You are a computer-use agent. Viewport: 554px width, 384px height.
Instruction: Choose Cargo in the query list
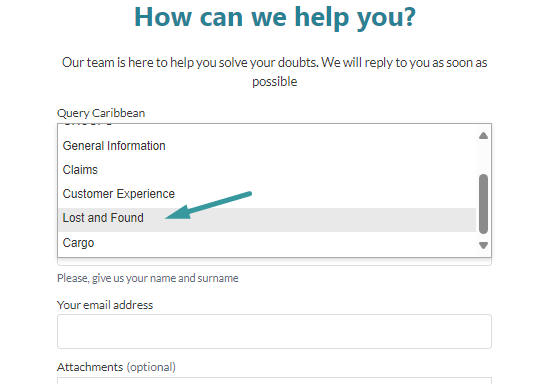[x=267, y=243]
